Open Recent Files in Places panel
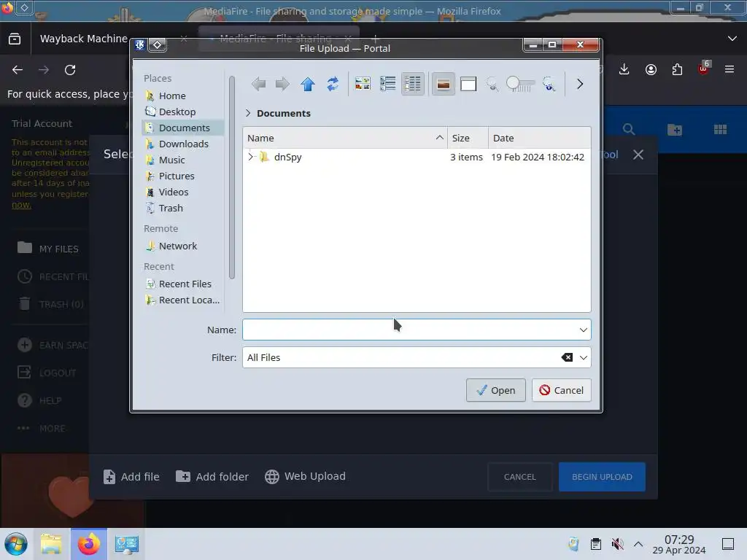Screen dimensions: 747x560 click(x=183, y=284)
